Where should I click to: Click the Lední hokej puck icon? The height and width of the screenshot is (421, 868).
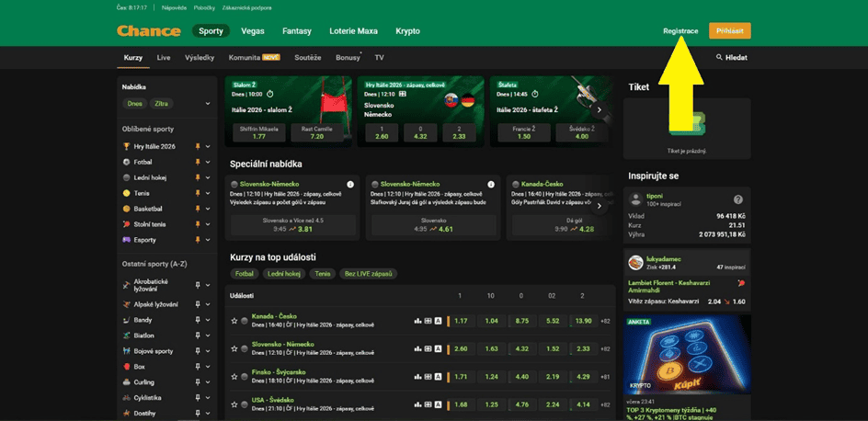(x=127, y=177)
